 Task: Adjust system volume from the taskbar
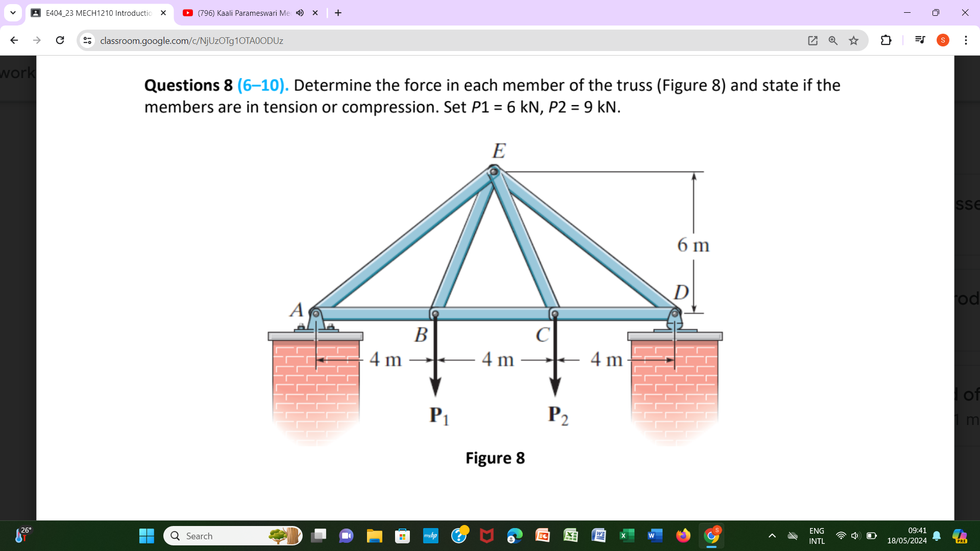[x=856, y=536]
